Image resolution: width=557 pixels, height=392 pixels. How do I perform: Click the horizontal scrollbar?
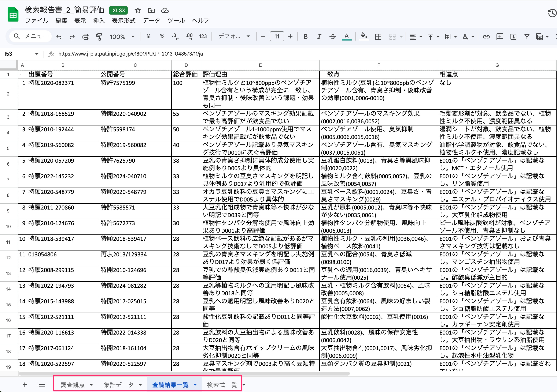pyautogui.click(x=184, y=374)
